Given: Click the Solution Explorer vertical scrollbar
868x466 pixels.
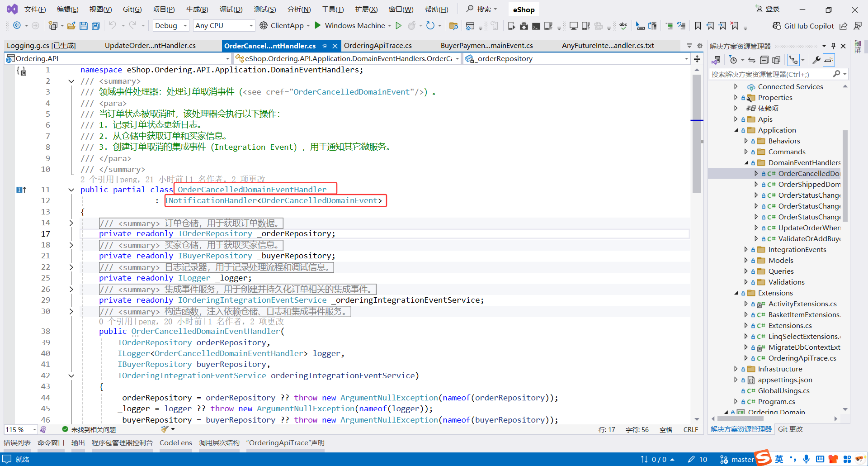Looking at the screenshot, I should 844,176.
